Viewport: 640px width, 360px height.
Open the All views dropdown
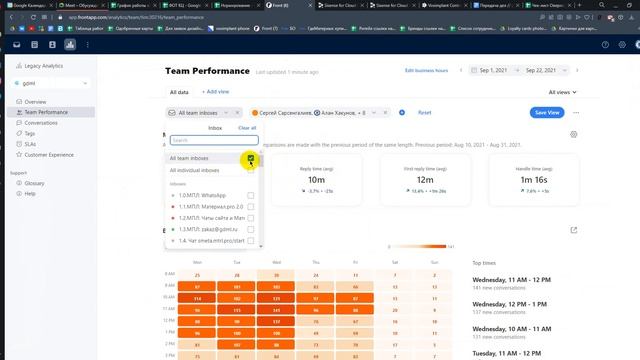coord(562,92)
